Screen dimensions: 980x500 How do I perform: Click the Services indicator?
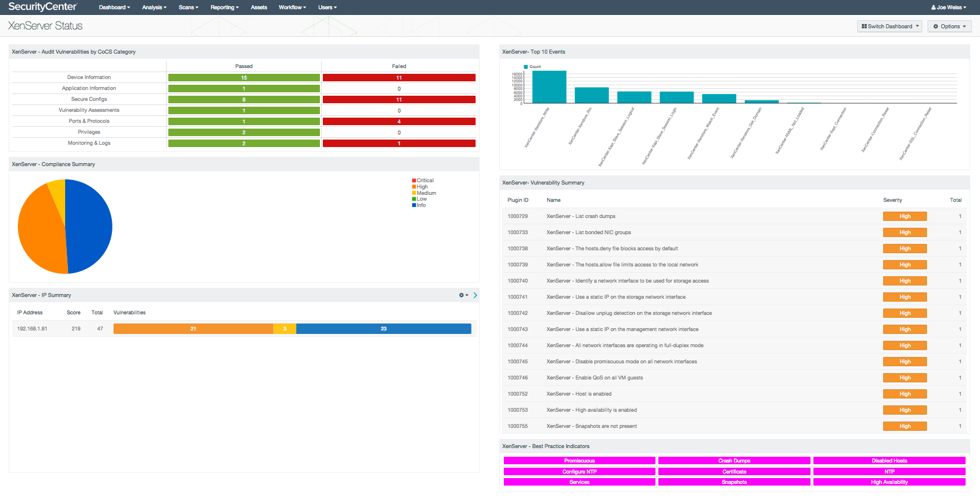point(579,482)
